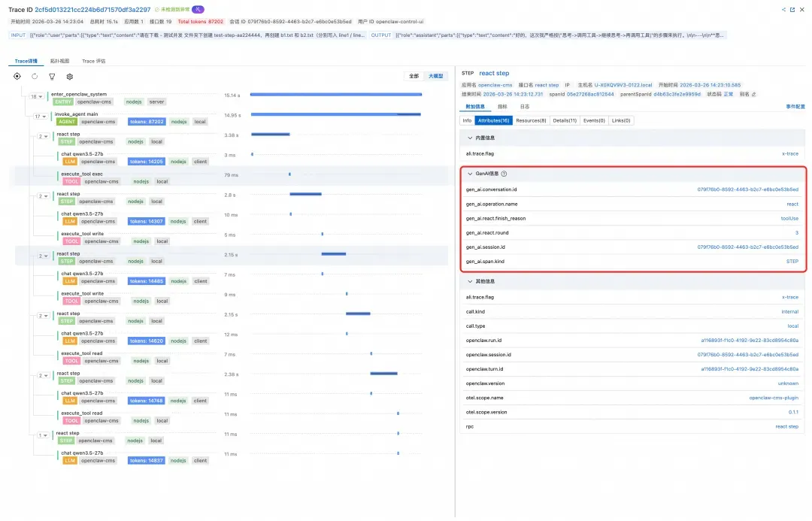Click the refresh icon in trace toolbar

click(35, 76)
